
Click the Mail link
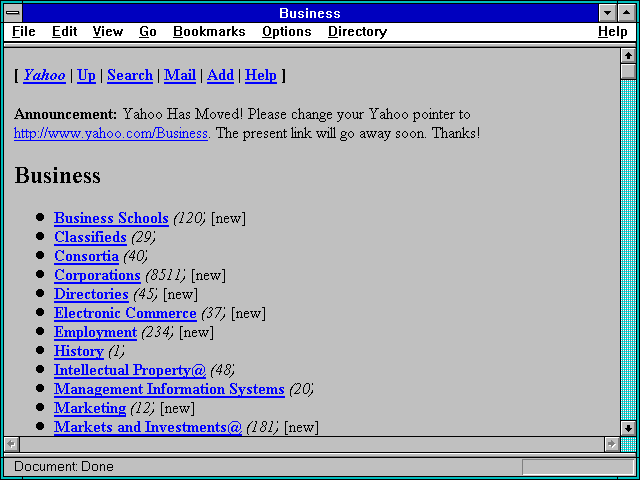[180, 75]
